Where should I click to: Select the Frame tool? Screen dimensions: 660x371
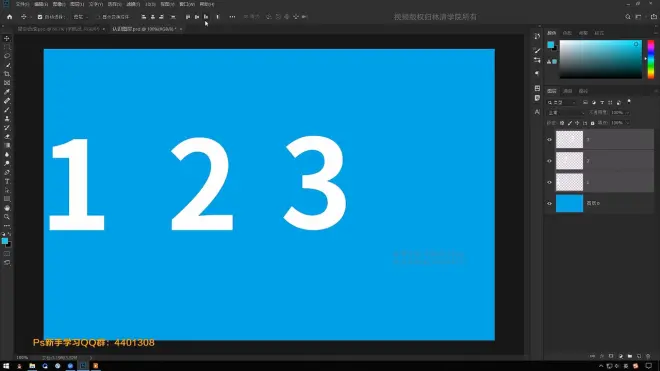pyautogui.click(x=7, y=83)
